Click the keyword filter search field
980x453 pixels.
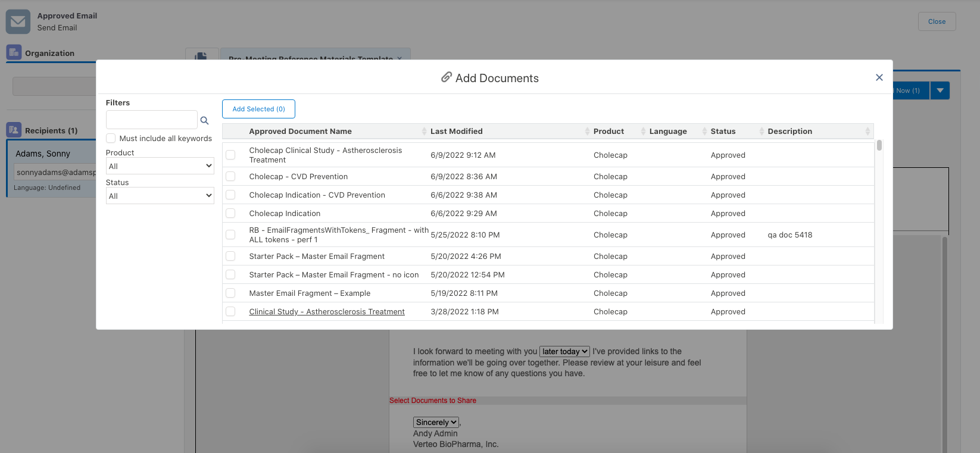click(151, 120)
